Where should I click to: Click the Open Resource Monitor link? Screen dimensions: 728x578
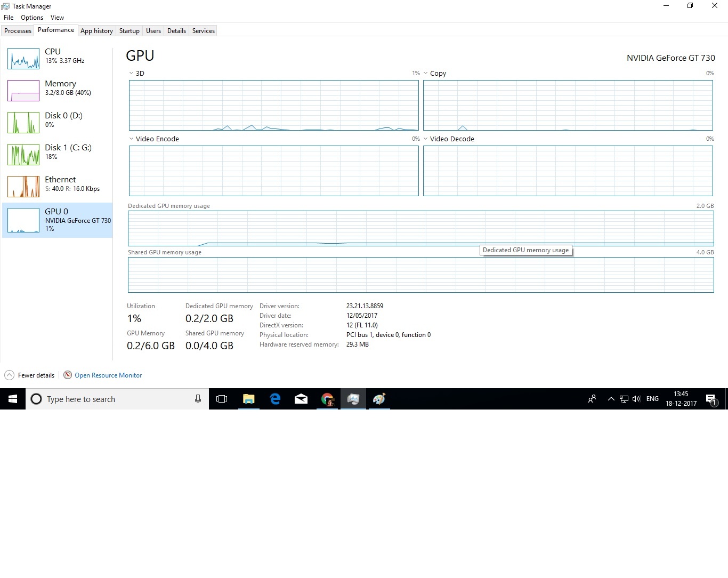point(108,375)
